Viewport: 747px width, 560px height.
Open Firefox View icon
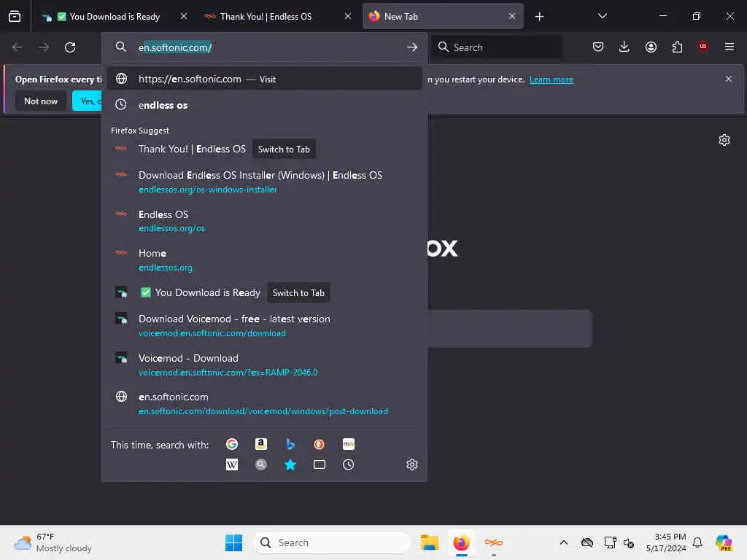[15, 16]
